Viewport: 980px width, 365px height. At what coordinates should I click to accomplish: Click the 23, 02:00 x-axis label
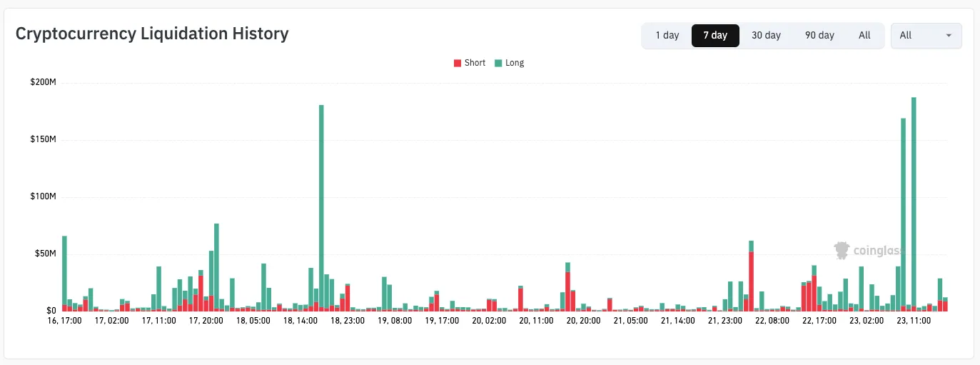tap(867, 321)
